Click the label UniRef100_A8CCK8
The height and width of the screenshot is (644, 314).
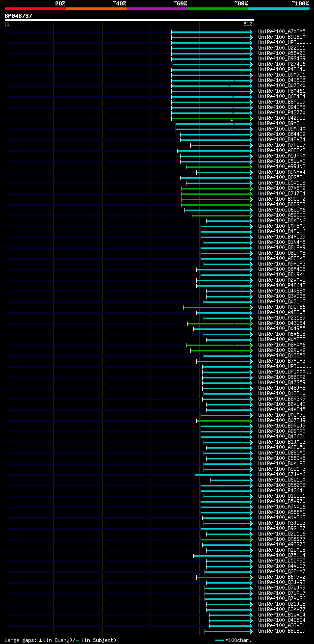point(282,258)
